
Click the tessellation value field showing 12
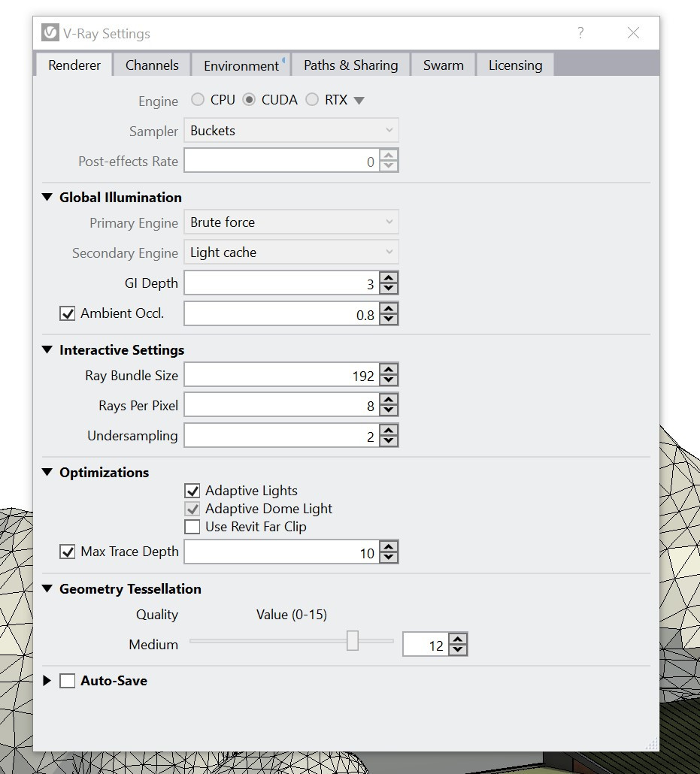click(426, 644)
